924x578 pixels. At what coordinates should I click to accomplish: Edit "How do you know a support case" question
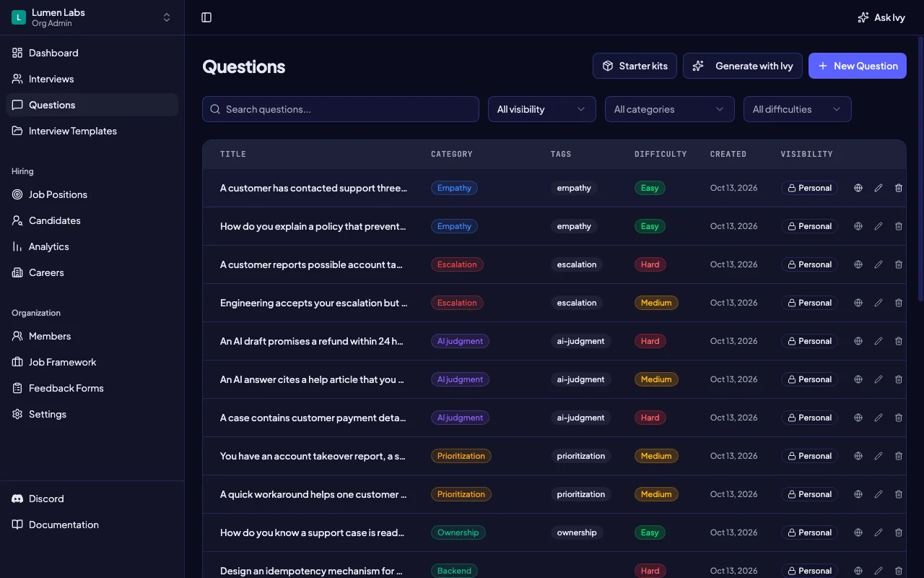tap(879, 532)
